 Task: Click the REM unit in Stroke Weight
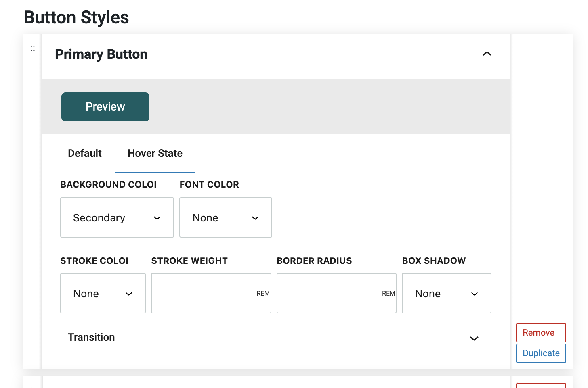tap(263, 294)
